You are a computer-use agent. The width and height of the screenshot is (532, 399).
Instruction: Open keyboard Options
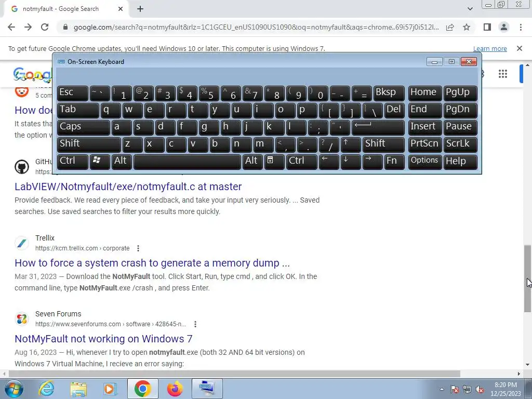(425, 161)
